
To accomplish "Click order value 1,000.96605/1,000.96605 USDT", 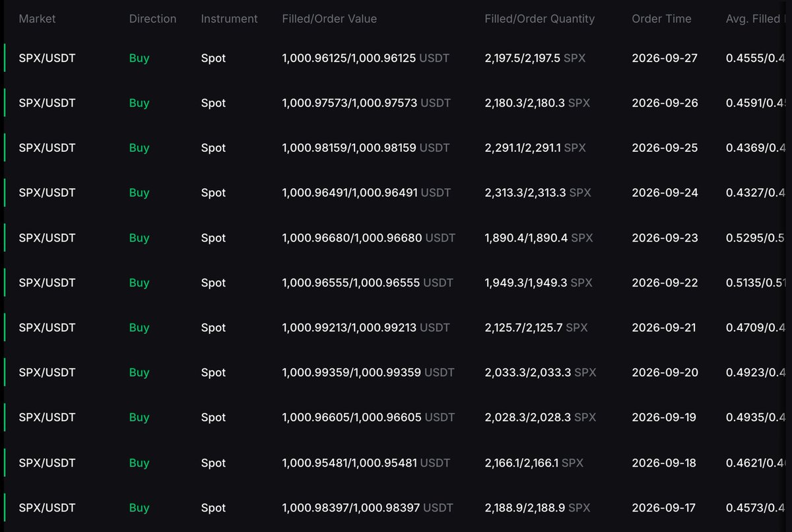I will point(368,417).
